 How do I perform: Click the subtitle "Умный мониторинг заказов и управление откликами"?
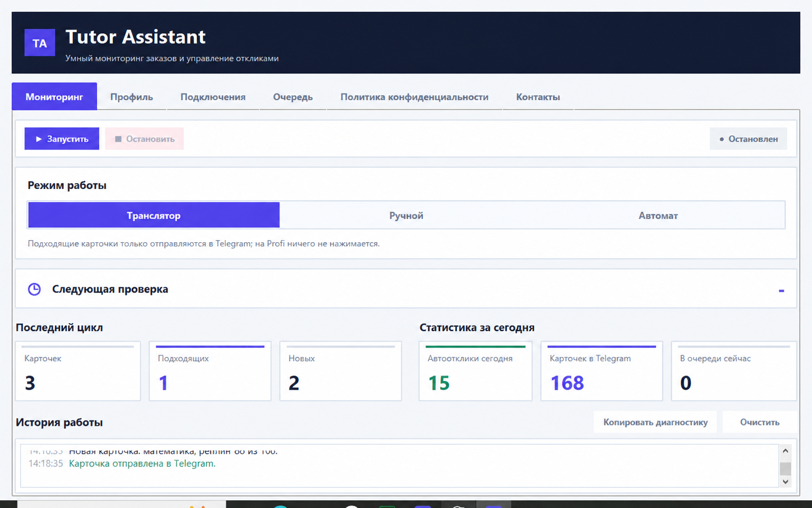[x=172, y=58]
